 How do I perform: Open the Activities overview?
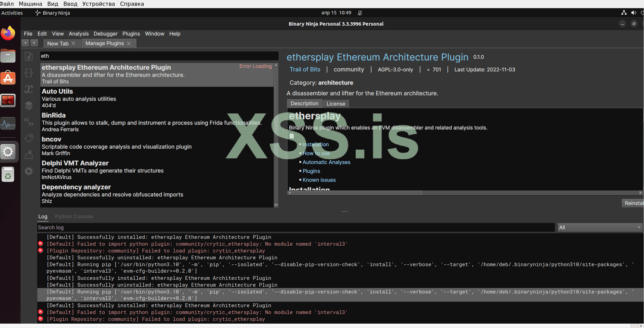pos(12,13)
